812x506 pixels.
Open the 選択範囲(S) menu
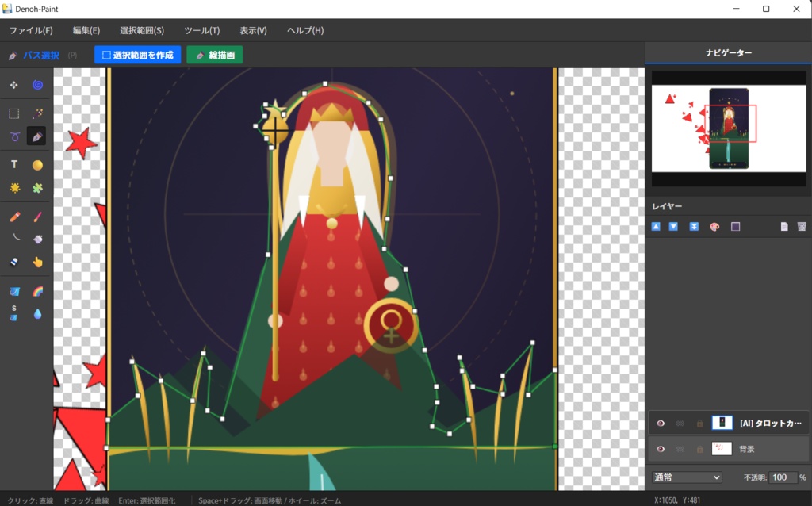click(x=142, y=31)
